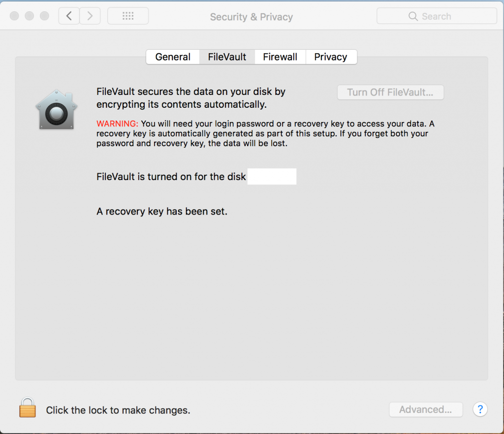Close the window with the first title bar circle
Screen dimensions: 504x434
tap(14, 16)
